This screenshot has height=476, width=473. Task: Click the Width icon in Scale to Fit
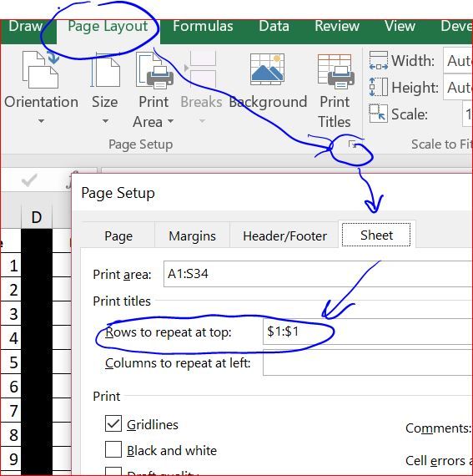pyautogui.click(x=379, y=60)
